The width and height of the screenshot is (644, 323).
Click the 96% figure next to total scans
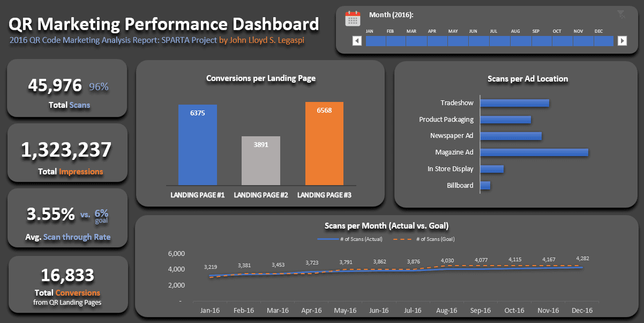click(x=99, y=87)
